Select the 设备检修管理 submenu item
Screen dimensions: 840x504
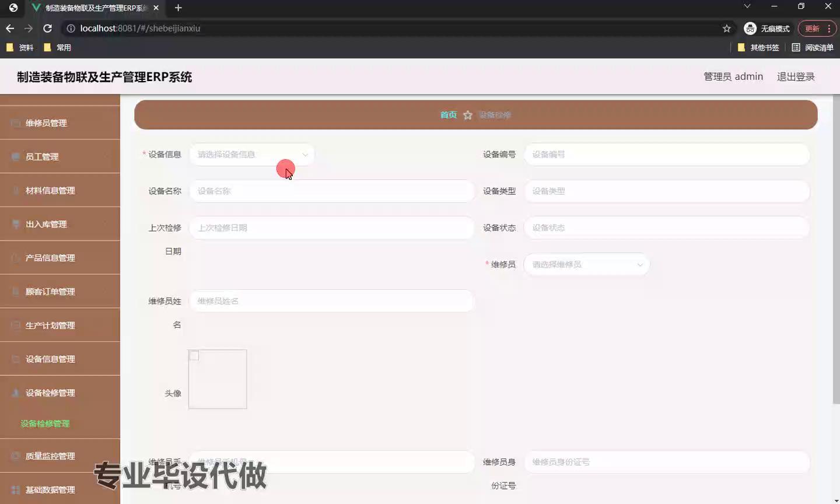45,423
